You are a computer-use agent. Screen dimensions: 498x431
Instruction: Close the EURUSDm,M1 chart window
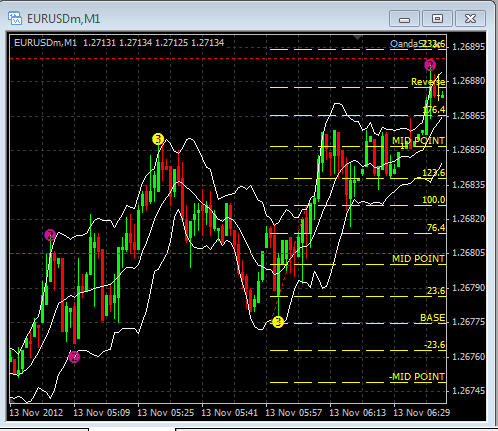click(x=470, y=19)
